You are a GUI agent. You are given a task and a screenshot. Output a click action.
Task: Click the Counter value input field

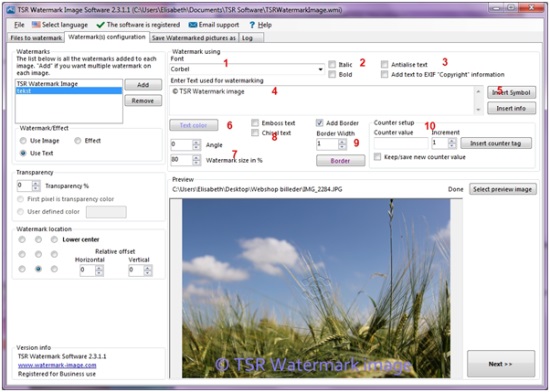(401, 143)
